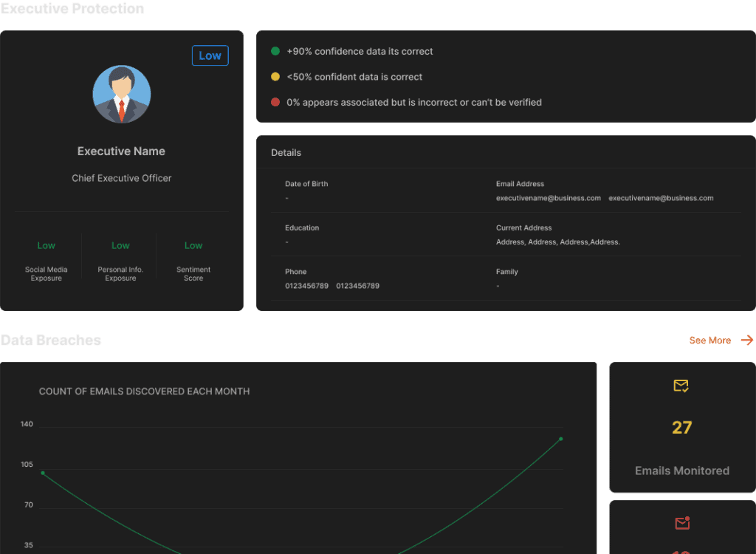
Task: Toggle the red unverified data indicator dot
Action: click(x=276, y=102)
